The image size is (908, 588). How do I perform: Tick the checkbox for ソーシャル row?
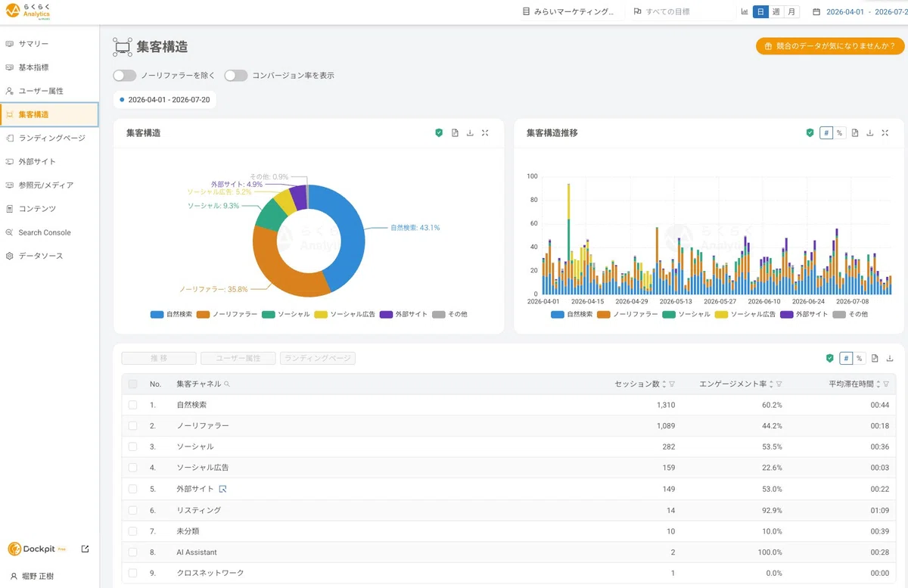(x=133, y=446)
